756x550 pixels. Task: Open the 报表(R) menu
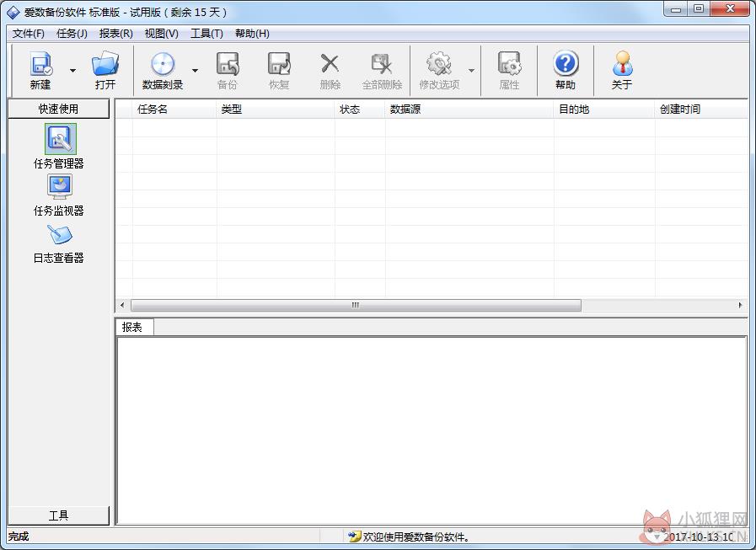point(116,33)
